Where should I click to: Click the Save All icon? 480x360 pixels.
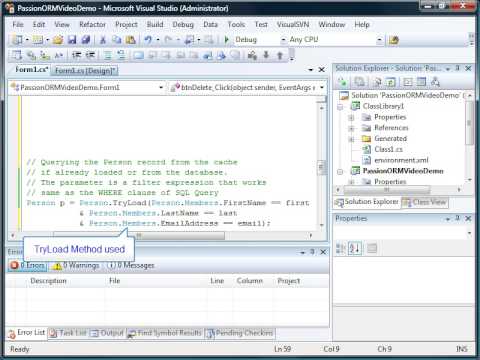coord(86,40)
